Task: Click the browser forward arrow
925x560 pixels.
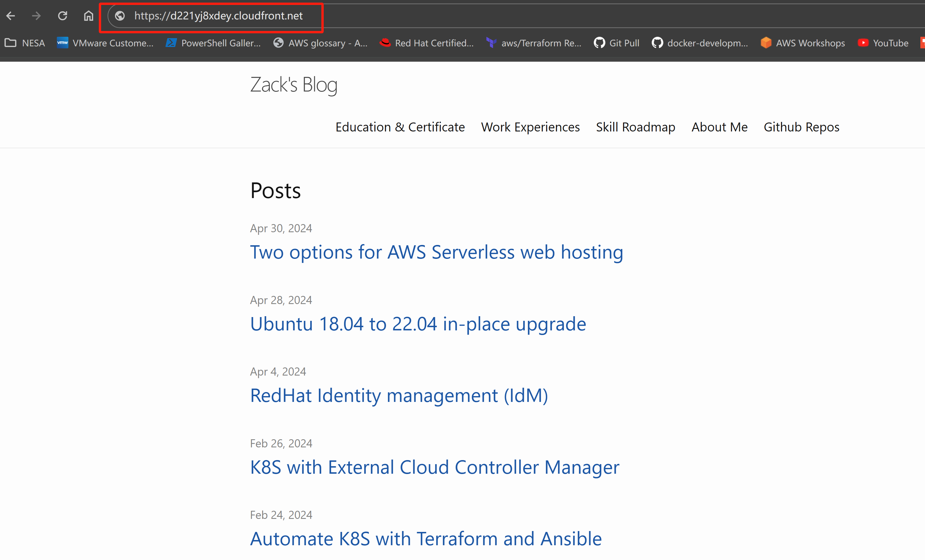Action: (x=37, y=16)
